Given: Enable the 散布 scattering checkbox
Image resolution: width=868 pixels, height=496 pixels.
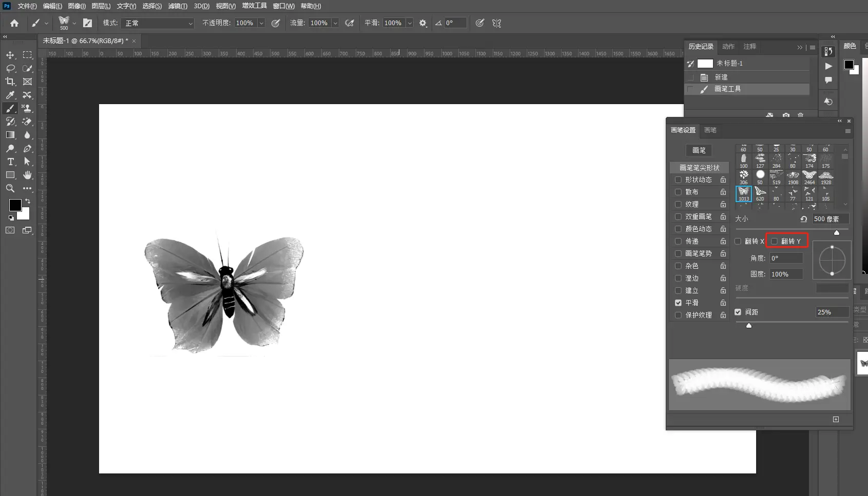Looking at the screenshot, I should tap(678, 192).
